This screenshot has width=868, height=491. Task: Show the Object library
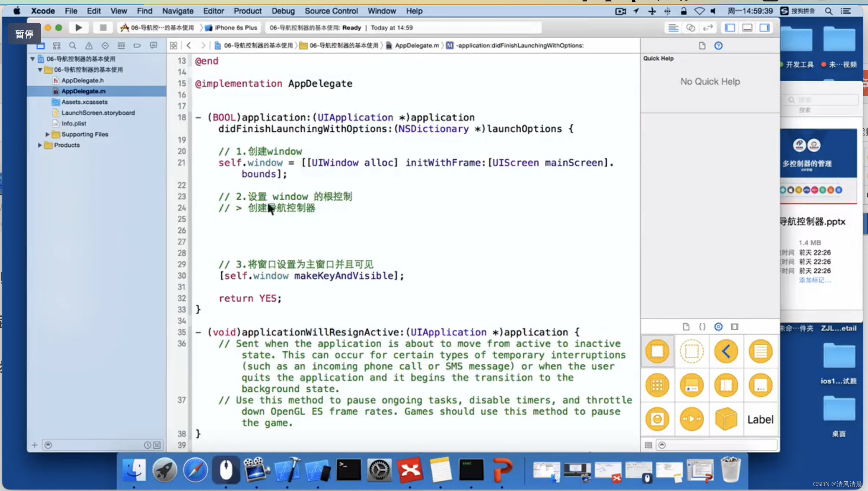coord(718,327)
